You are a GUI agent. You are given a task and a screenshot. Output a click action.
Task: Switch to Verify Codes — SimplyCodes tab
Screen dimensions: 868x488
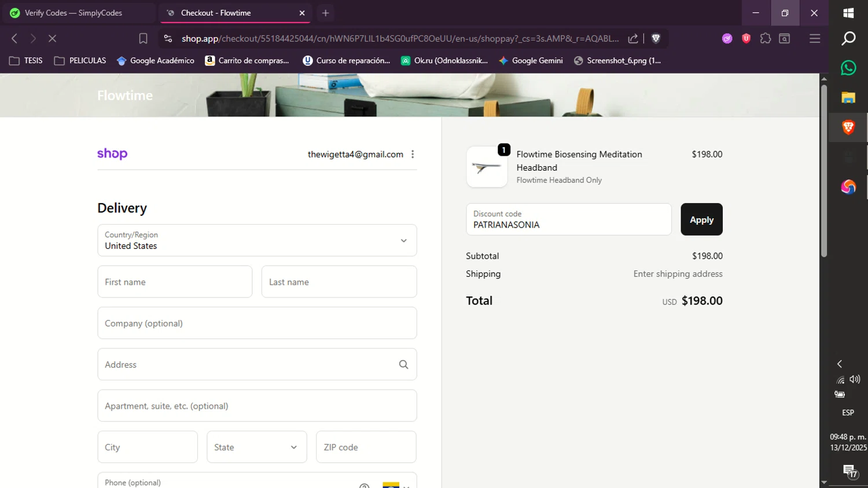[78, 13]
